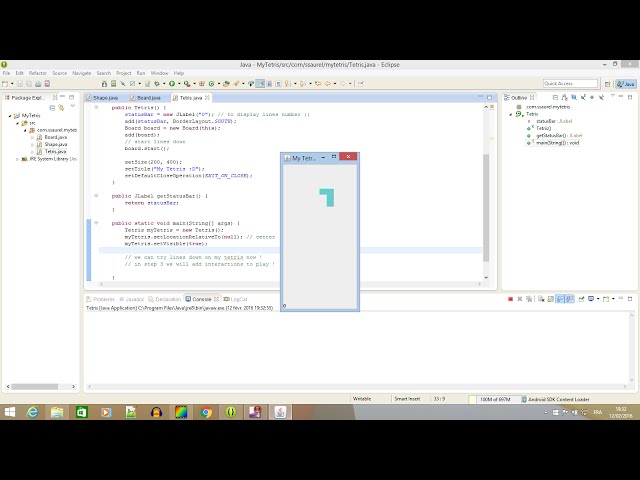Open Internet Explorer from taskbar
The image size is (640, 480).
click(32, 412)
